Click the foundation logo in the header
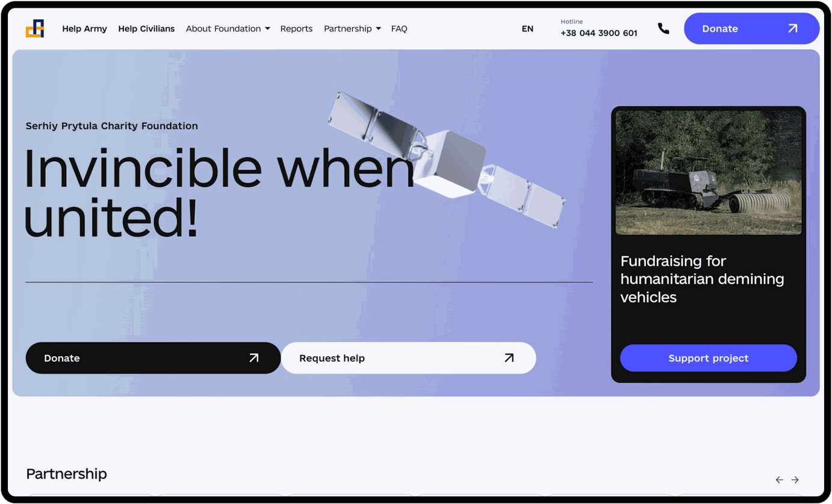The image size is (832, 504). point(35,28)
